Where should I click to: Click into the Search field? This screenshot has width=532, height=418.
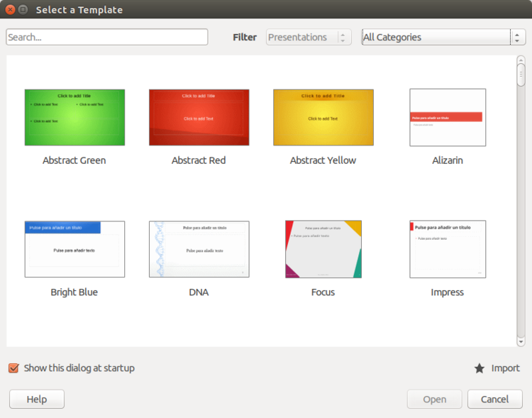coord(106,37)
